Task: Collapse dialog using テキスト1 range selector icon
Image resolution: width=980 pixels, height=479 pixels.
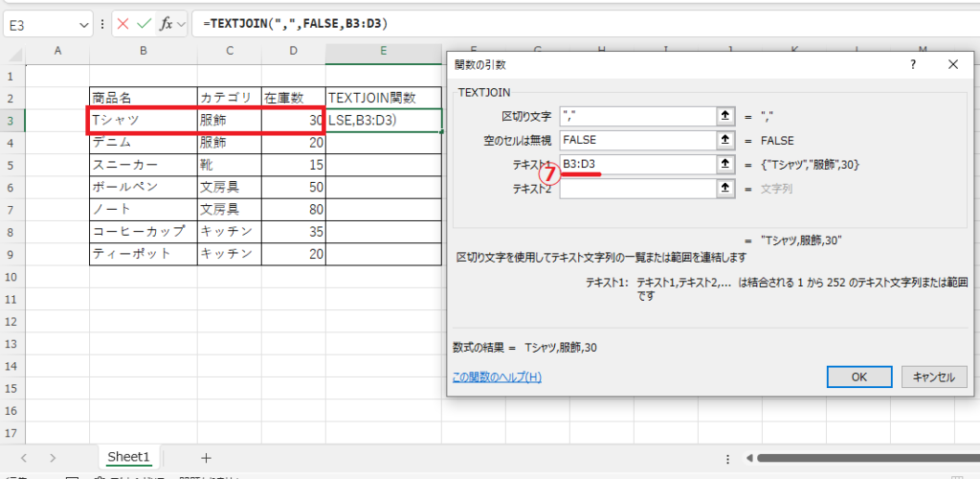Action: coord(725,165)
